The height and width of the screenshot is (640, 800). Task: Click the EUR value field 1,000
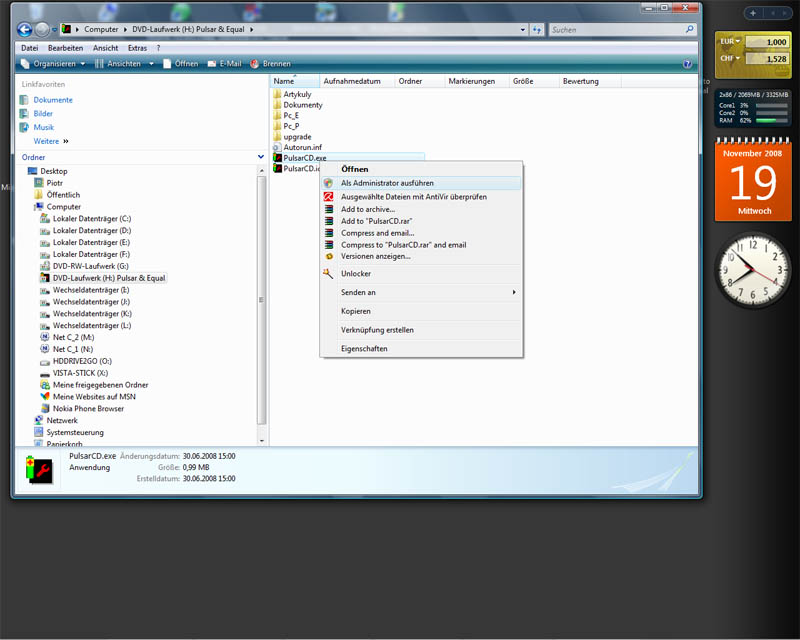767,42
